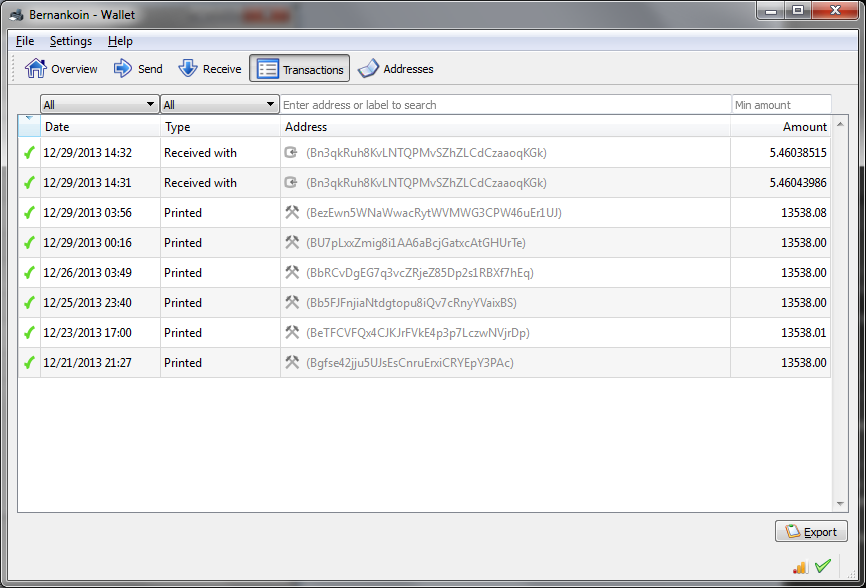Maximize the Bernankoin Wallet window
Viewport: 866px width, 588px height.
pyautogui.click(x=798, y=10)
